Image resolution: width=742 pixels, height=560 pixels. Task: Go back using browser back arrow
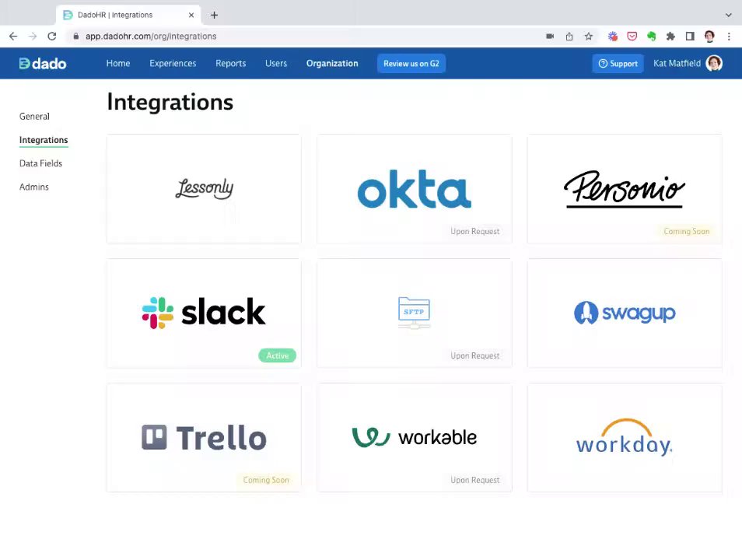tap(13, 37)
